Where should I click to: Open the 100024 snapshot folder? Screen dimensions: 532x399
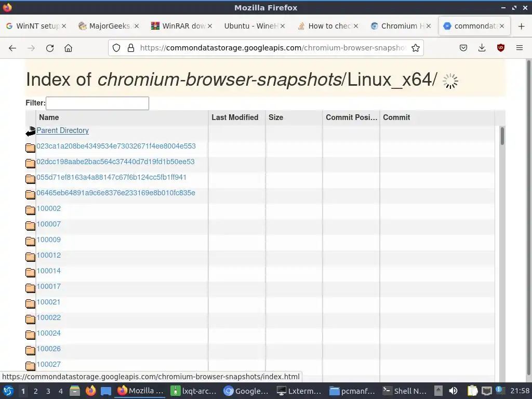click(48, 334)
